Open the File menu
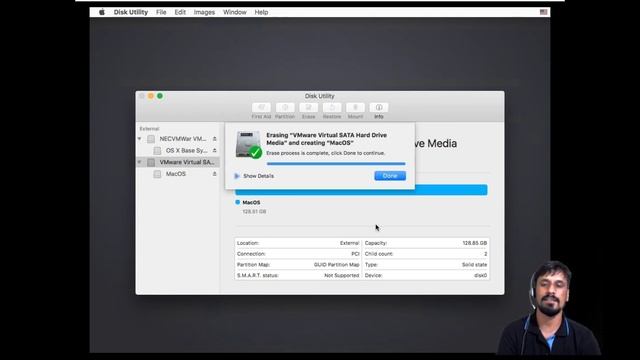 [161, 12]
